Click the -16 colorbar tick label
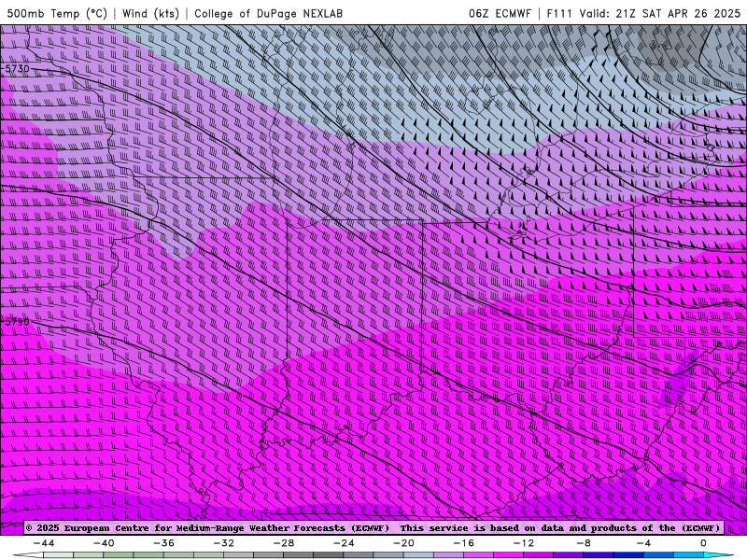 click(463, 543)
